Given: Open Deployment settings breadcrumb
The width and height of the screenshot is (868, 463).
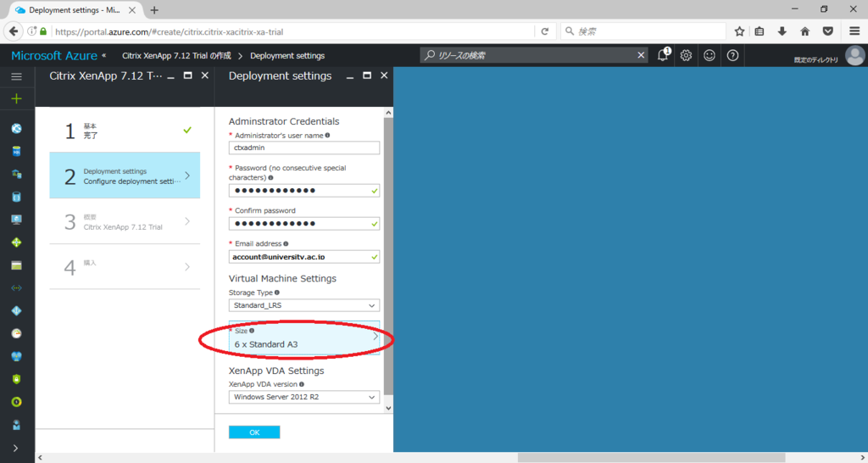Looking at the screenshot, I should coord(287,55).
